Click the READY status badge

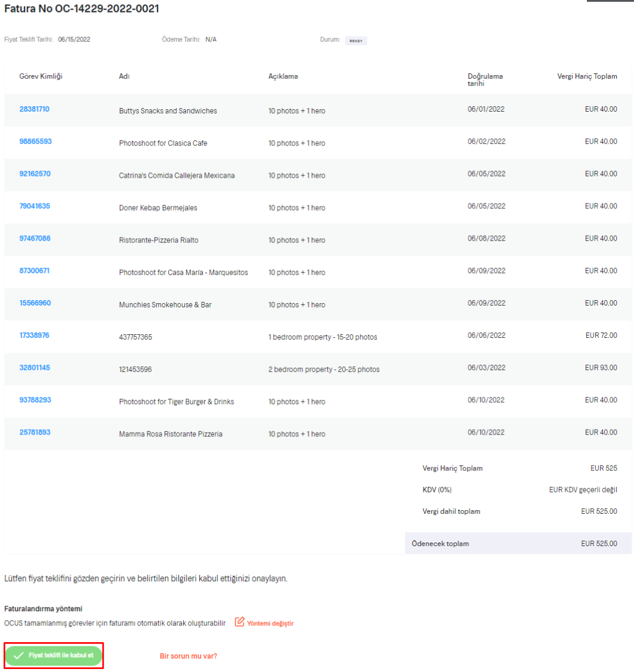pyautogui.click(x=356, y=41)
